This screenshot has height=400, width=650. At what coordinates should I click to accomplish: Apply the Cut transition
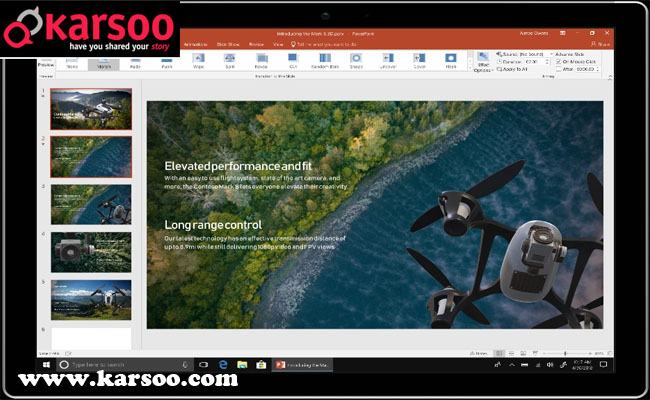click(x=293, y=61)
